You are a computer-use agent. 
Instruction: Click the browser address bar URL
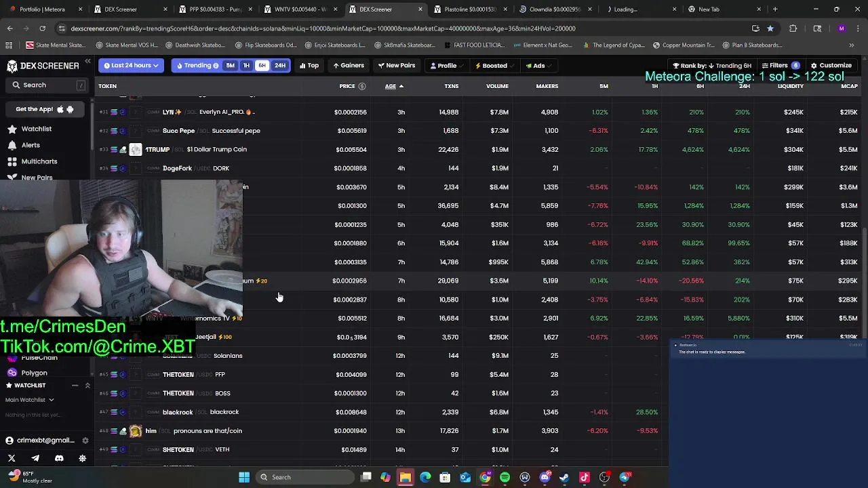pyautogui.click(x=323, y=28)
